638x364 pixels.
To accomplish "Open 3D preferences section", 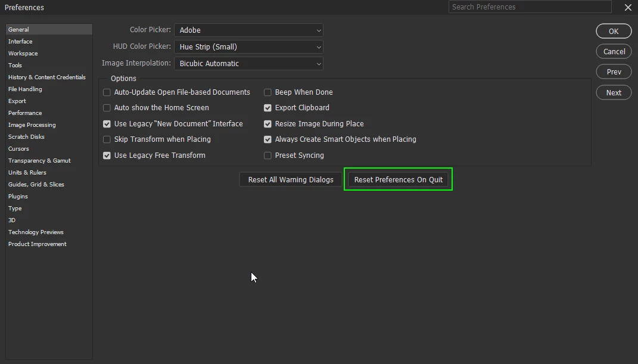I will click(49, 220).
